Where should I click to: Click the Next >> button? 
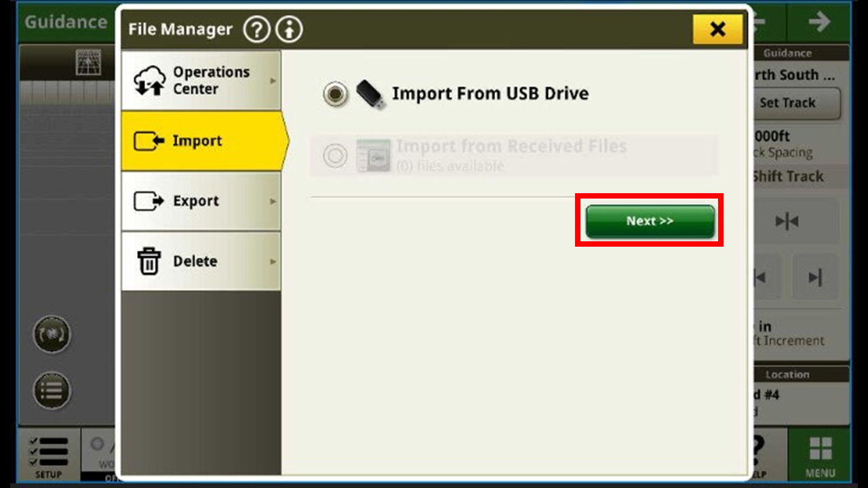point(650,221)
